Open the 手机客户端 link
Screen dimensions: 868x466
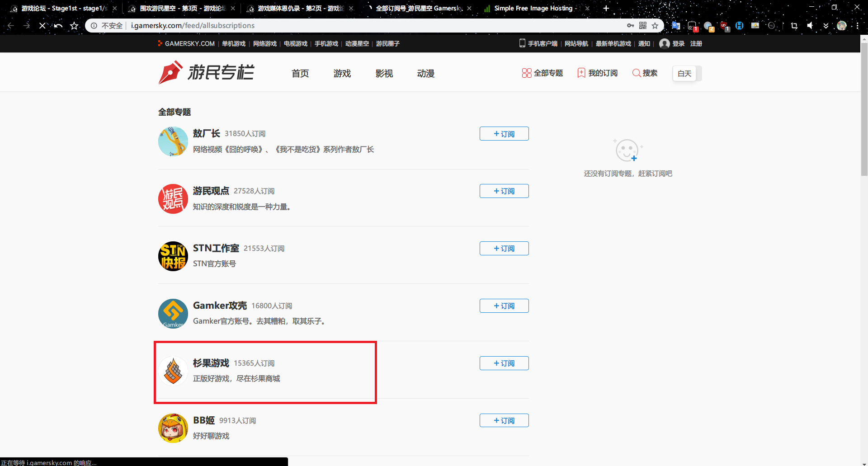[x=538, y=44]
